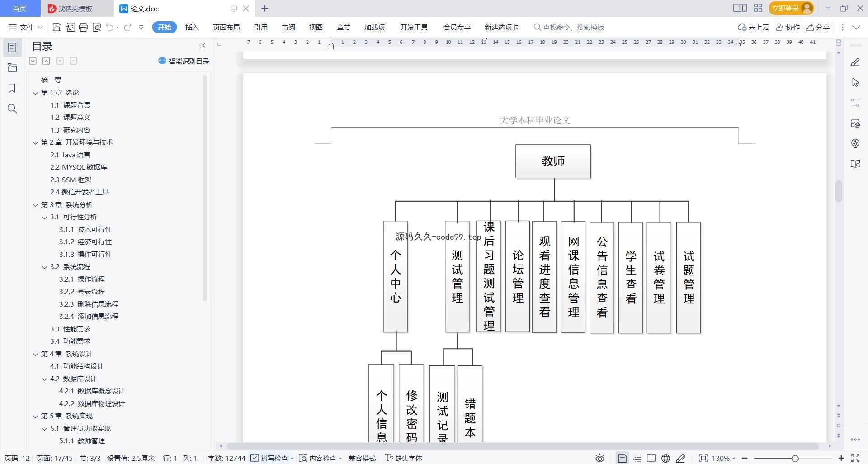This screenshot has height=464, width=868.
Task: Open the 开始 ribbon tab
Action: [165, 27]
